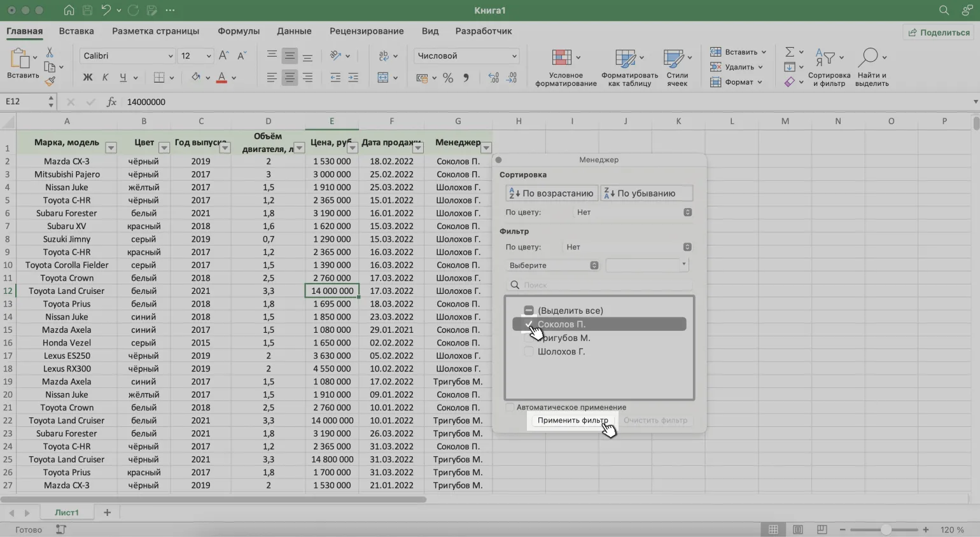Check the Шолохов Г. filter option
Image resolution: width=980 pixels, height=537 pixels.
[529, 352]
